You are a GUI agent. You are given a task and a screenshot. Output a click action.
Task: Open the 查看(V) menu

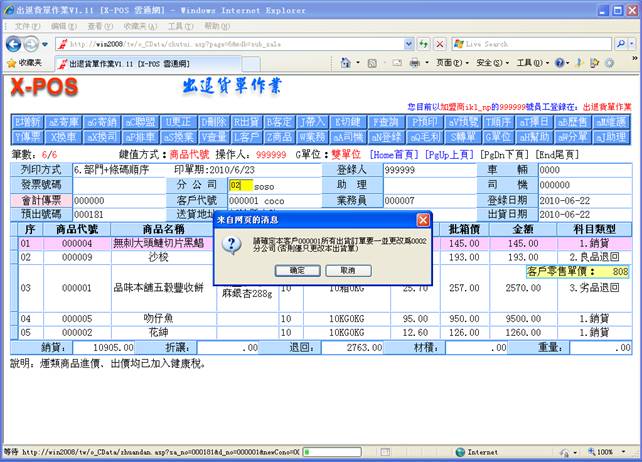click(x=99, y=25)
